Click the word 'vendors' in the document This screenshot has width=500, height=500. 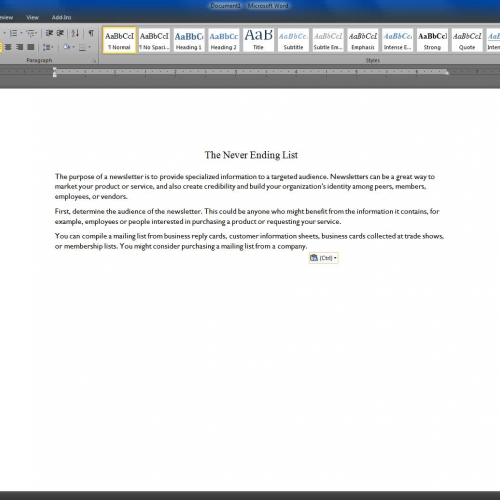click(x=113, y=196)
